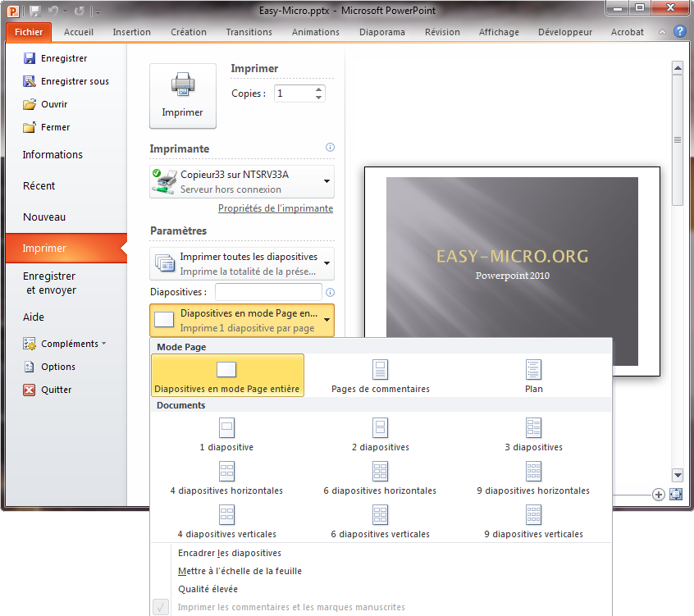Image resolution: width=694 pixels, height=616 pixels.
Task: Click the zoom to page icon
Action: coord(676,495)
